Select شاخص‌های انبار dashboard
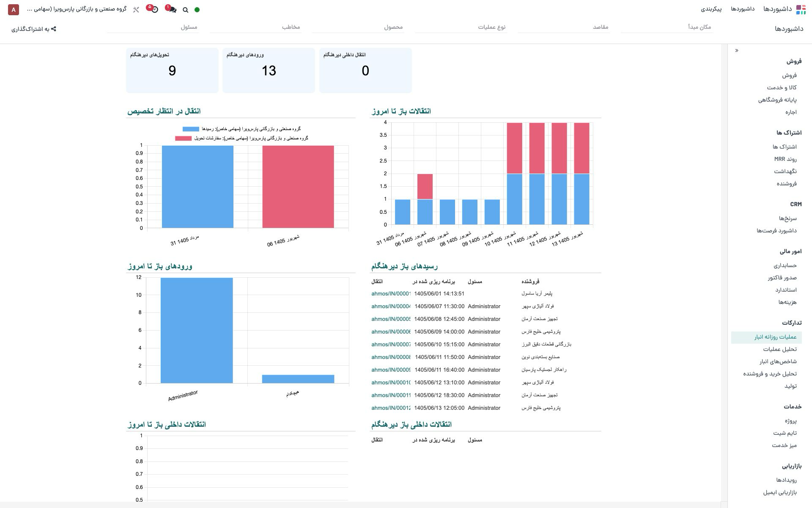This screenshot has height=508, width=812. click(778, 362)
